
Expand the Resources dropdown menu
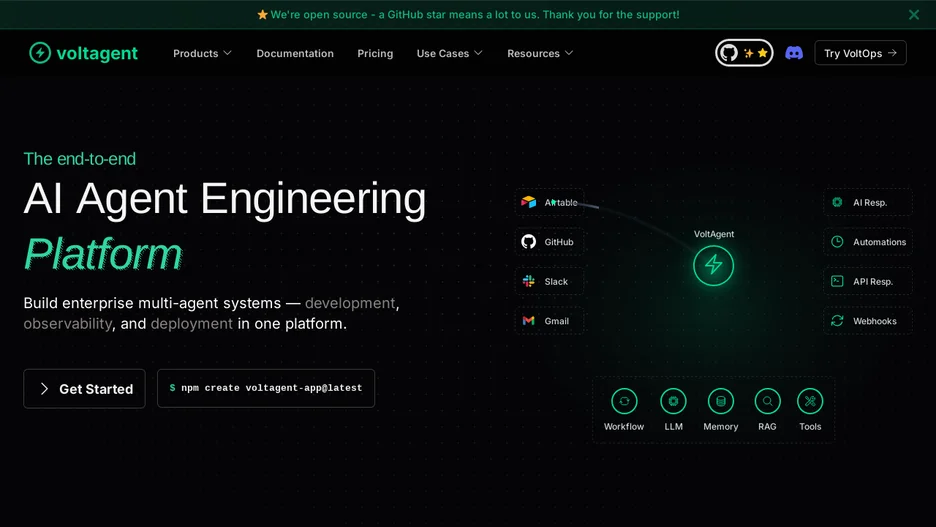[540, 53]
